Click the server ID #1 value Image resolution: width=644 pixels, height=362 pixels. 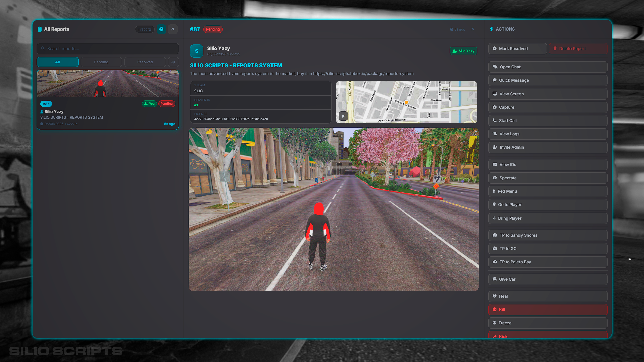(x=196, y=105)
